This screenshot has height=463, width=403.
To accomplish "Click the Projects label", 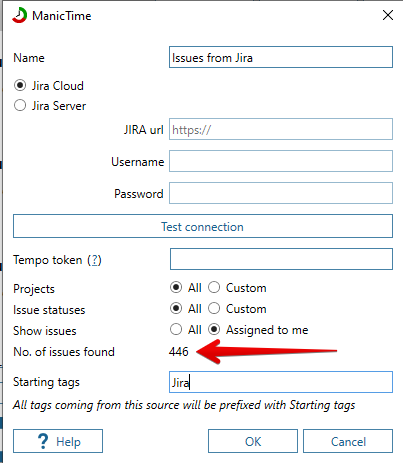I will tap(34, 289).
